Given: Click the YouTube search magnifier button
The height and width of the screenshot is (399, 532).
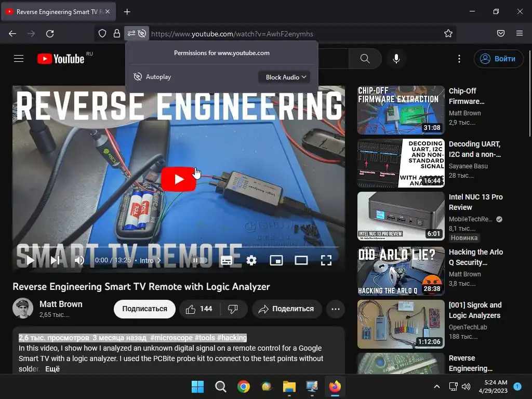Looking at the screenshot, I should pyautogui.click(x=365, y=59).
